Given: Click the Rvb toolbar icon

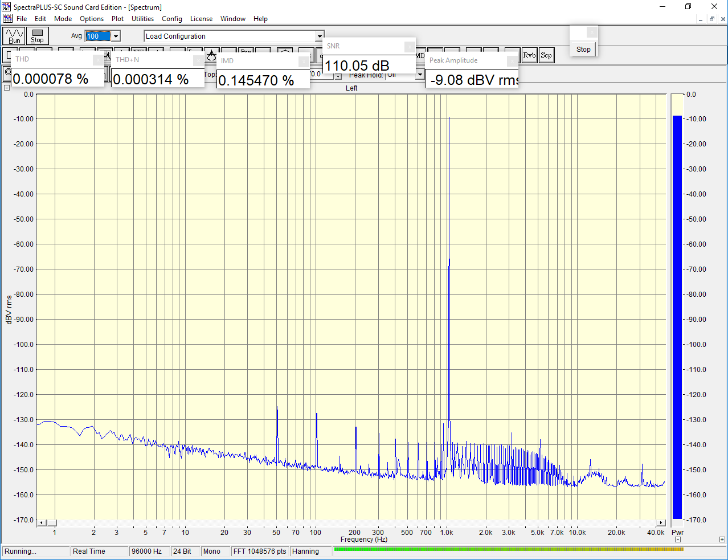Looking at the screenshot, I should 529,55.
